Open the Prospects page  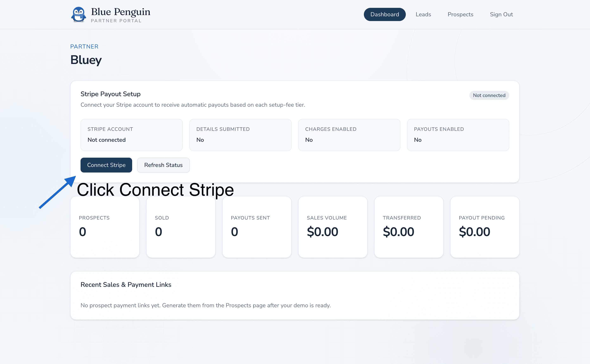460,14
